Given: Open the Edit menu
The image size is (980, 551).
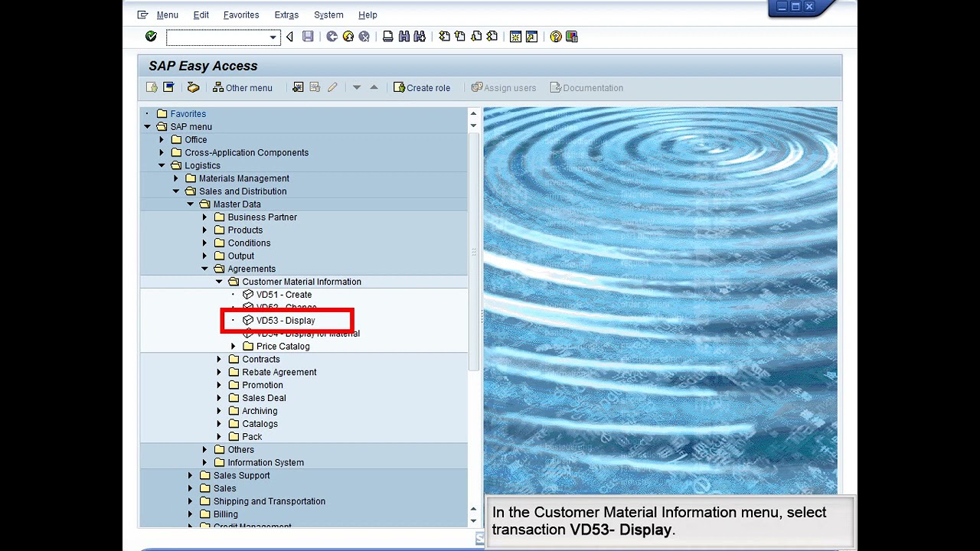Looking at the screenshot, I should tap(201, 15).
